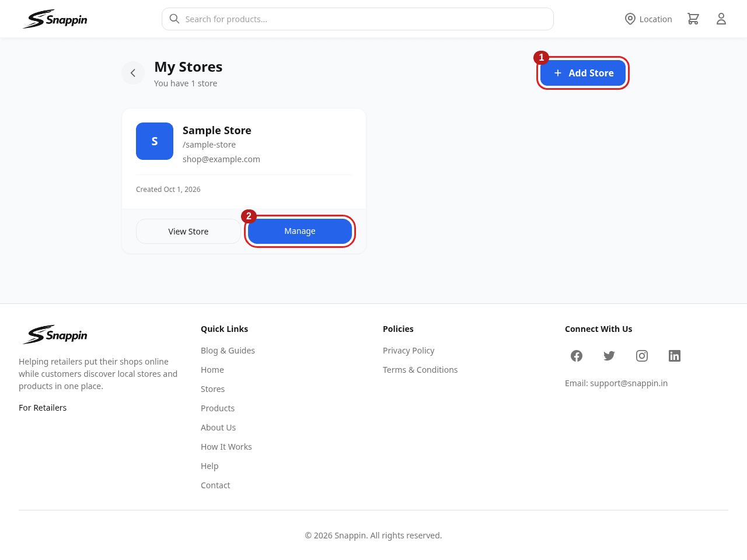Open the Contact footer link
747x560 pixels.
(x=215, y=485)
